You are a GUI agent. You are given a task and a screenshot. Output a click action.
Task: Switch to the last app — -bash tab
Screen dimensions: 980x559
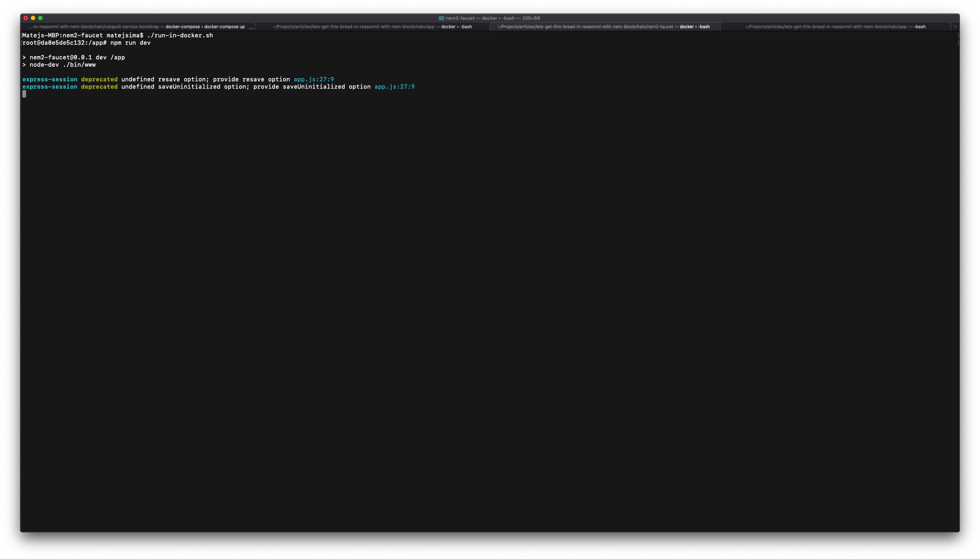tap(835, 26)
